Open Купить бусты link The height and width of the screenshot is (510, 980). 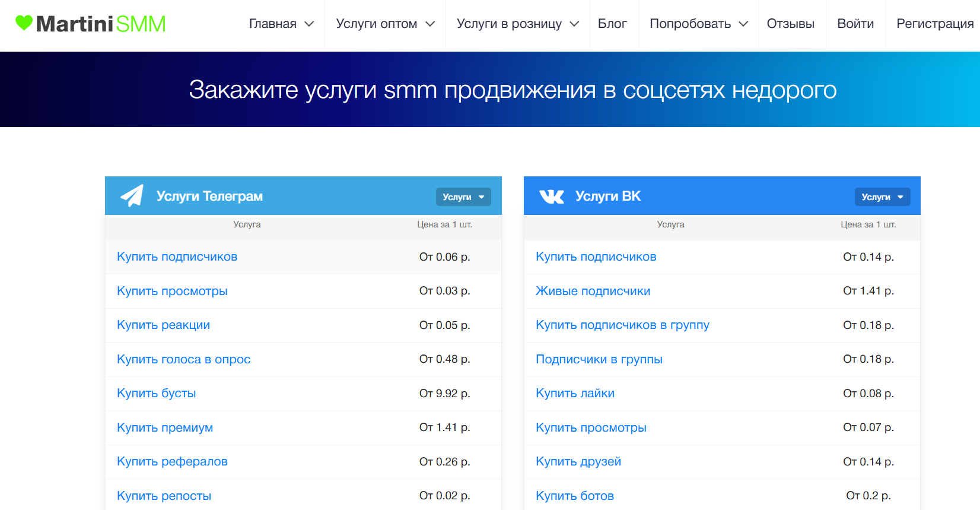pyautogui.click(x=156, y=393)
